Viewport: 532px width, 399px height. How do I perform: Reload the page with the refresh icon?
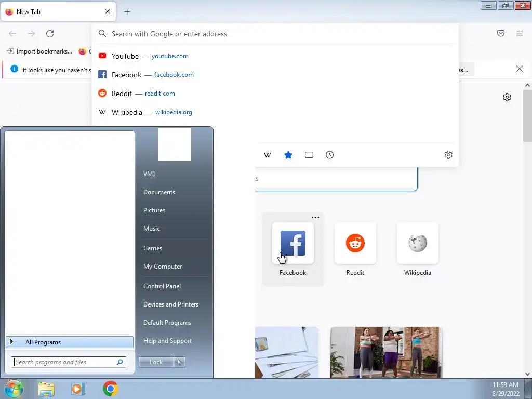[x=50, y=34]
